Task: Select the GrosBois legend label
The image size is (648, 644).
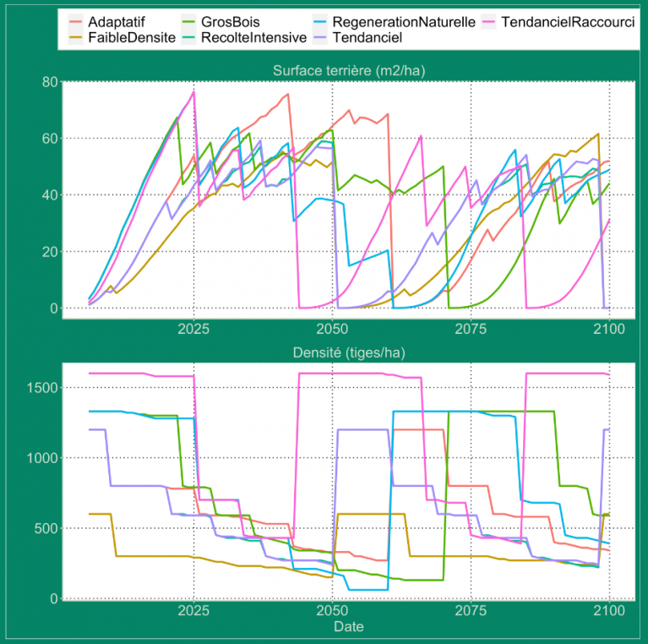Action: pos(231,22)
